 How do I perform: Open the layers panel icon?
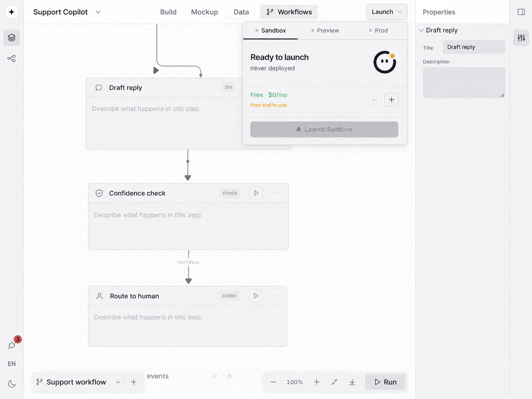pyautogui.click(x=12, y=38)
